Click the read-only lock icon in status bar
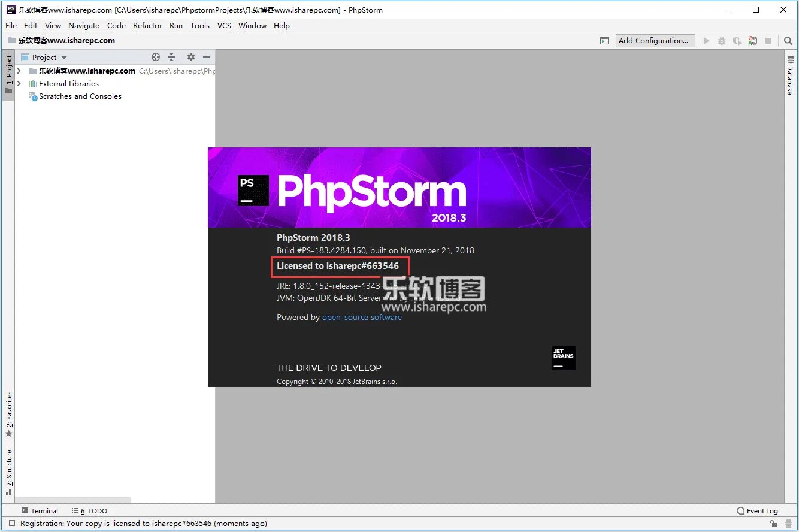 [774, 524]
